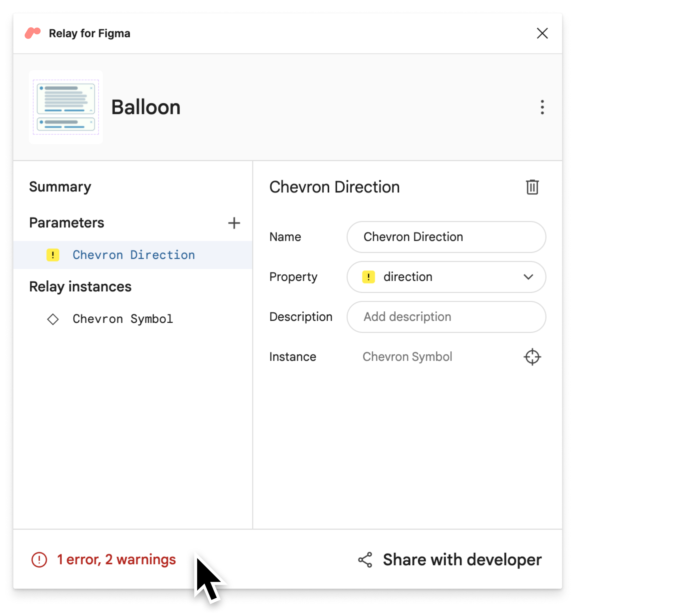The width and height of the screenshot is (682, 616).
Task: Close the Relay for Figma plugin window
Action: click(x=542, y=32)
